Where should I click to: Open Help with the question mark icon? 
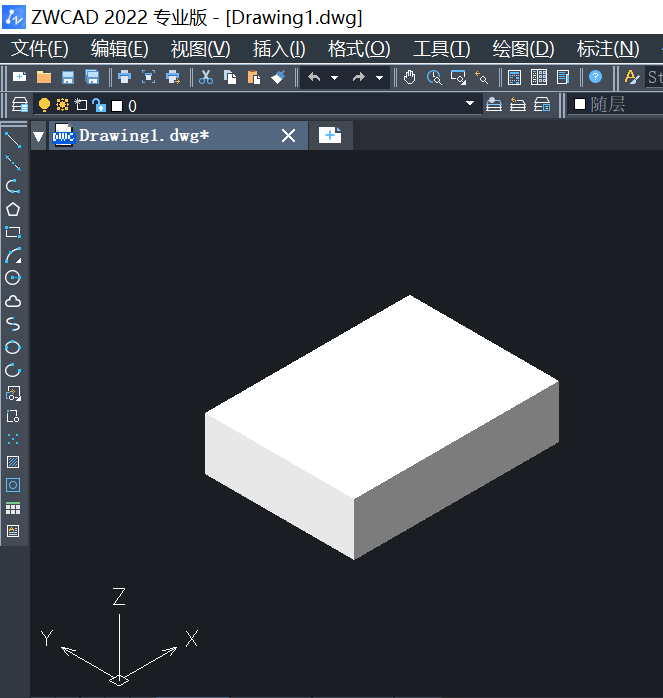tap(595, 77)
